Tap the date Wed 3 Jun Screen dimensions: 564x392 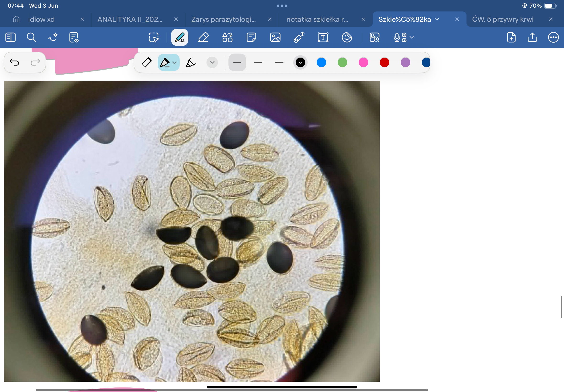point(43,6)
